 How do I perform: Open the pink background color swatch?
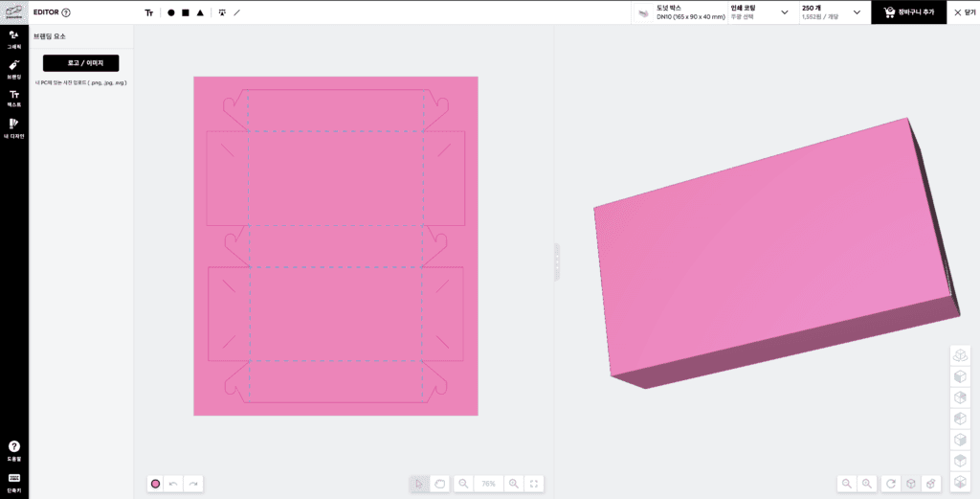[x=156, y=484]
